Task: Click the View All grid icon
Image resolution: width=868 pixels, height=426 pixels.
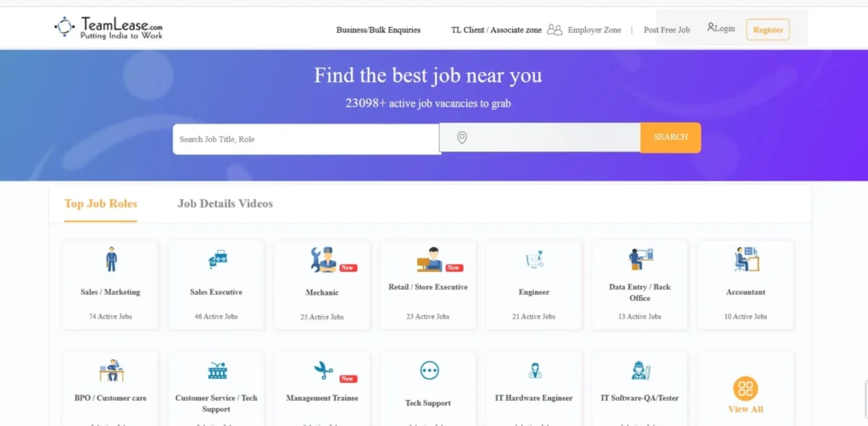Action: coord(746,388)
